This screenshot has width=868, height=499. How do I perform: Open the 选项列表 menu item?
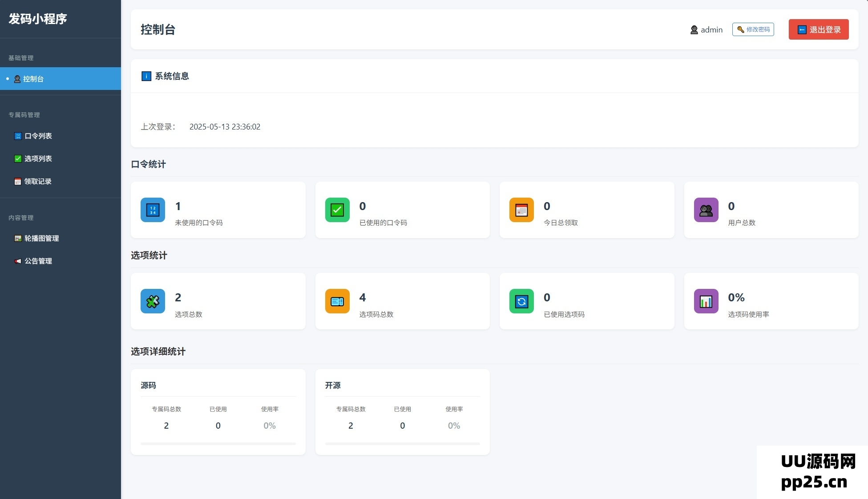[38, 158]
